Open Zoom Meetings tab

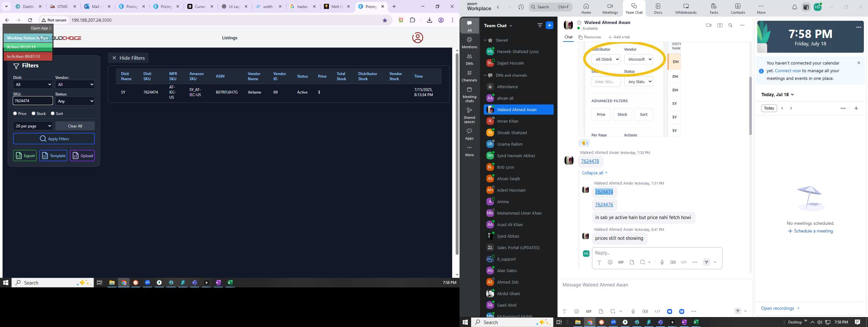[610, 8]
